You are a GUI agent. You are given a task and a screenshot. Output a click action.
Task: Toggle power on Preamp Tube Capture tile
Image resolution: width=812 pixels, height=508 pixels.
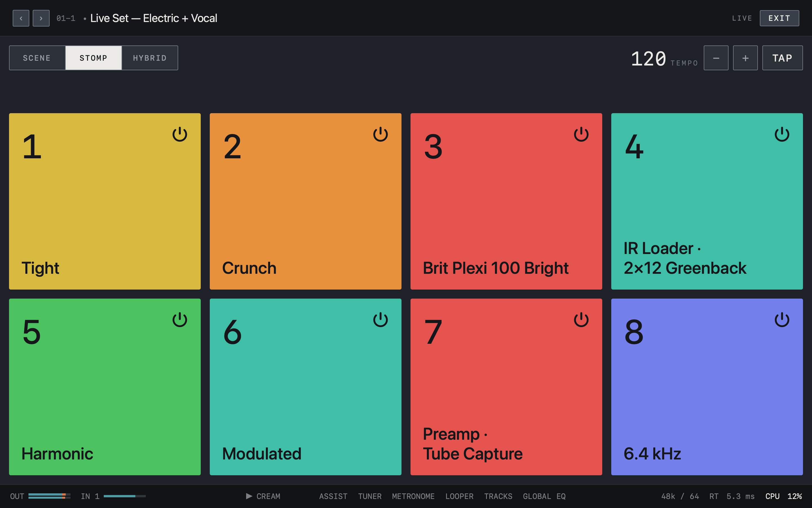581,320
